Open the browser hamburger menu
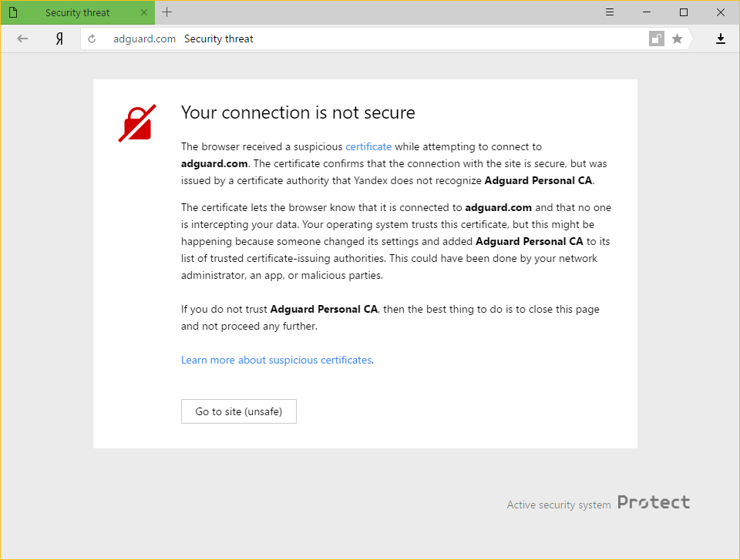Image resolution: width=740 pixels, height=560 pixels. (610, 12)
